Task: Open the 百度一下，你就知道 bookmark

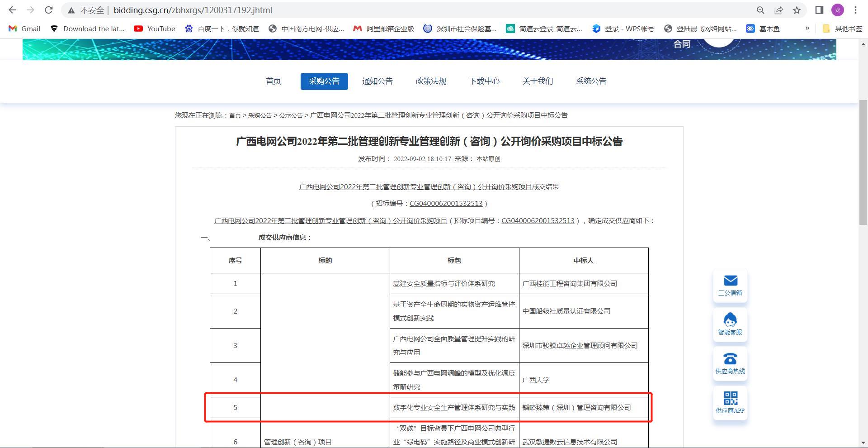Action: coord(222,29)
